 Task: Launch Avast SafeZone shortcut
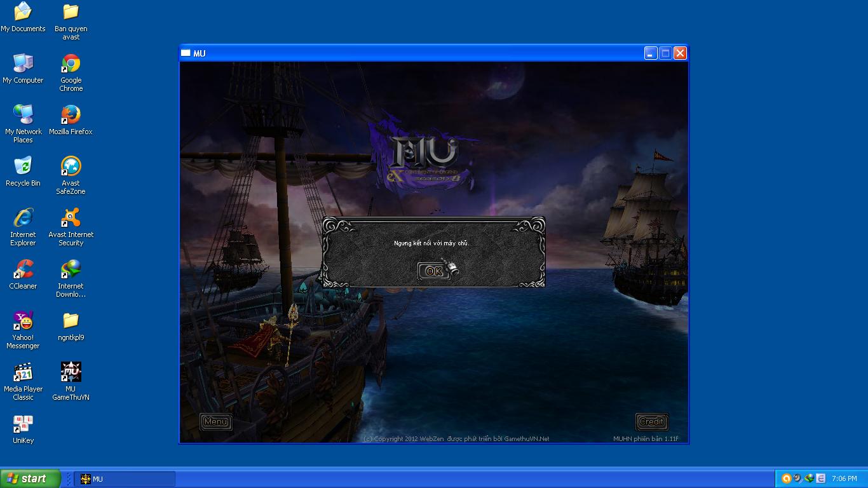pyautogui.click(x=71, y=175)
